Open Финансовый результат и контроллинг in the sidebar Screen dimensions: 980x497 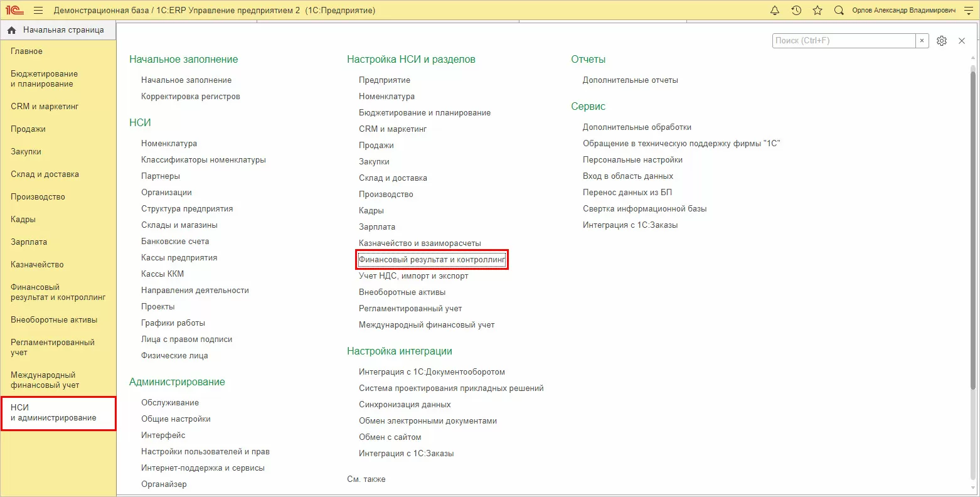[58, 292]
